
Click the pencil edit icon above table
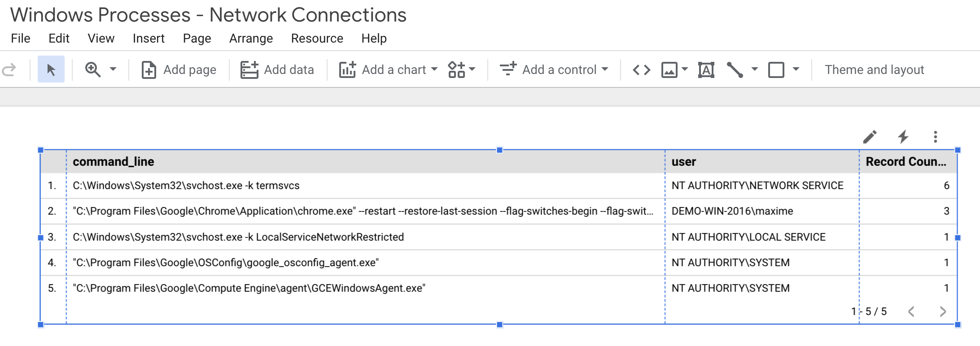point(870,137)
